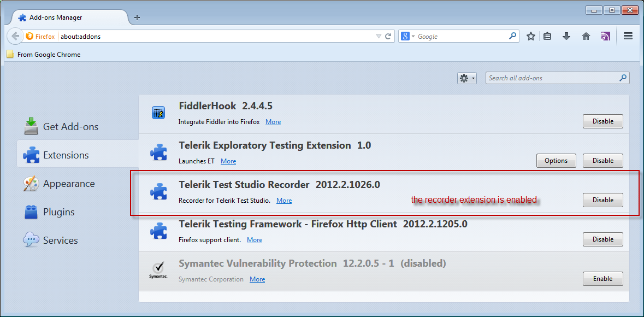Open Options for Telerik Exploratory Testing
Image resolution: width=644 pixels, height=317 pixels.
(x=556, y=161)
